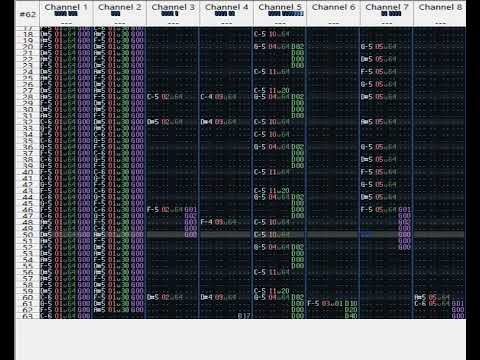Click the C-5 10 note on row 18 in Channel 5
480x360 pixels.
(272, 34)
